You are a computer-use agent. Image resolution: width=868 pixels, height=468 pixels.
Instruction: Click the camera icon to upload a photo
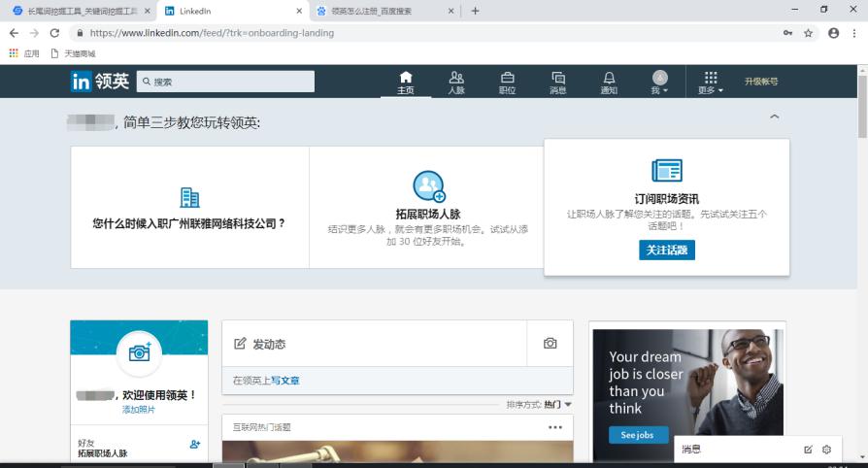click(x=550, y=344)
